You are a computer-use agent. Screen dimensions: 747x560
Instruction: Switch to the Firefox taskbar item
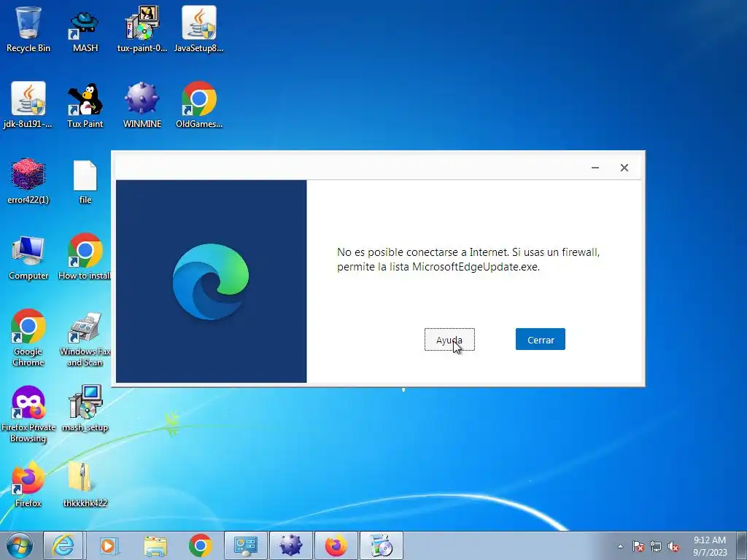point(336,545)
